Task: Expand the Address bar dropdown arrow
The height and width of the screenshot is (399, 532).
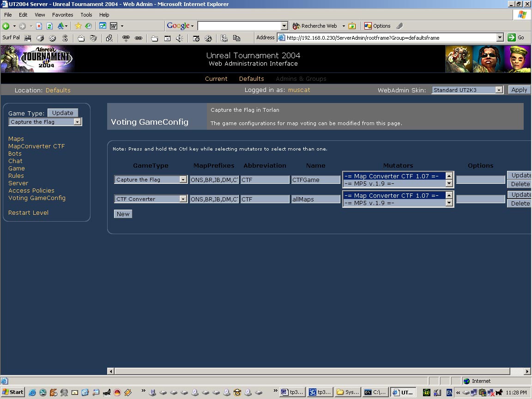Action: point(500,38)
